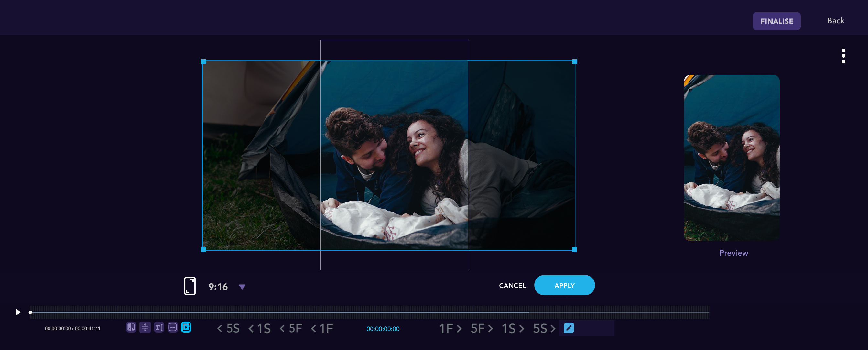This screenshot has height=350, width=868.
Task: Click the top-left crop handle
Action: (203, 62)
